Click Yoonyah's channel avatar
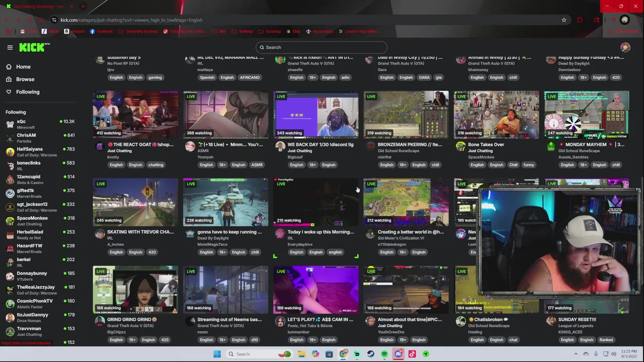The width and height of the screenshot is (644, 362). 190,146
